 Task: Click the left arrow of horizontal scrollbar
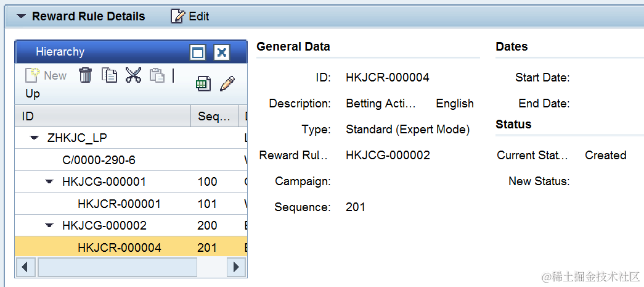tap(25, 267)
